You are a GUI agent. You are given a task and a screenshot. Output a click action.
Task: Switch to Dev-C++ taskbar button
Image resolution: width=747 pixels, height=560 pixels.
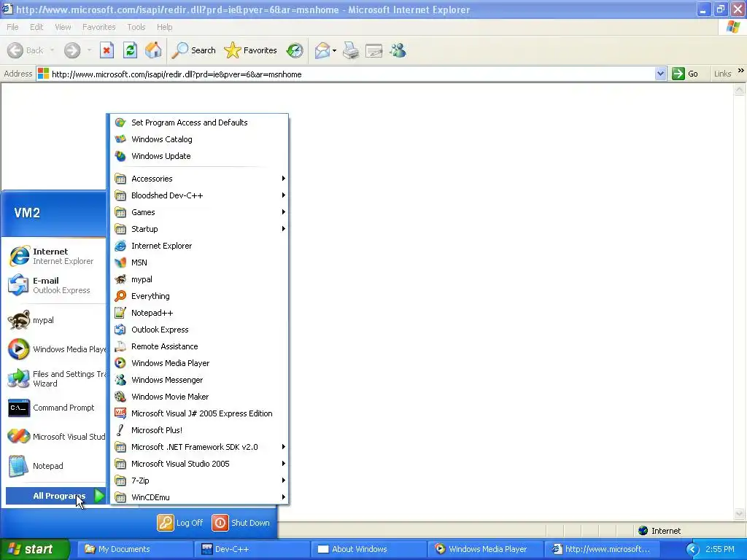(252, 549)
